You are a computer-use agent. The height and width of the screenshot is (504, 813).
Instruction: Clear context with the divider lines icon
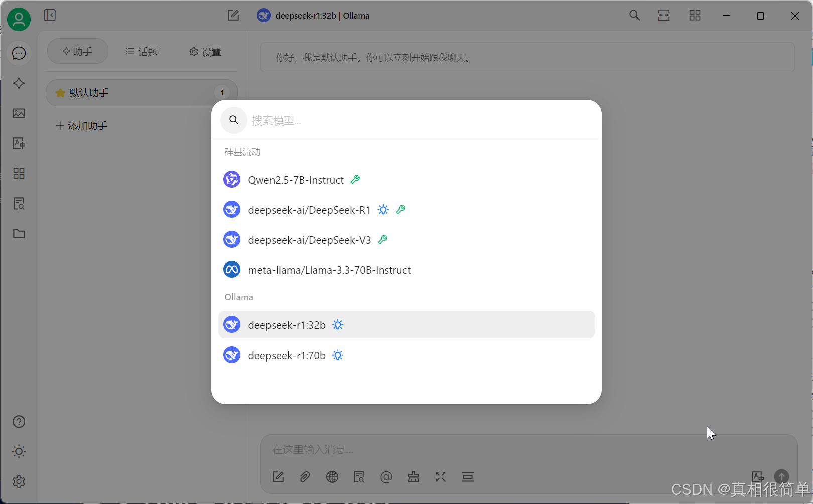(x=468, y=477)
